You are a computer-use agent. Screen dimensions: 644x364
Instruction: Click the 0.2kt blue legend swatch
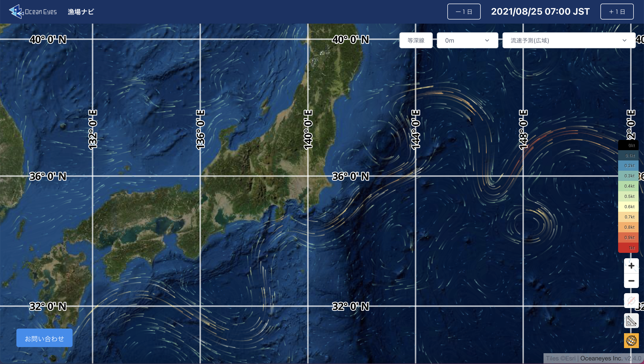click(628, 166)
